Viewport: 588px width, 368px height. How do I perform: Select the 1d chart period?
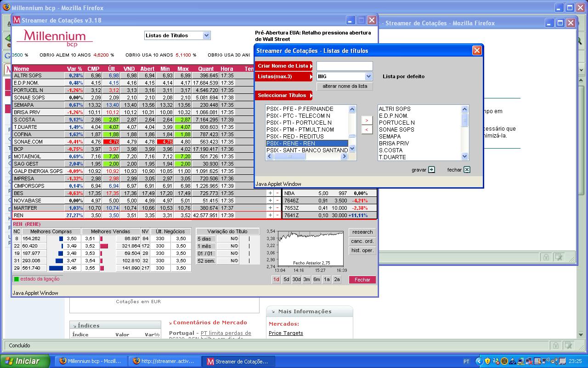tap(276, 280)
